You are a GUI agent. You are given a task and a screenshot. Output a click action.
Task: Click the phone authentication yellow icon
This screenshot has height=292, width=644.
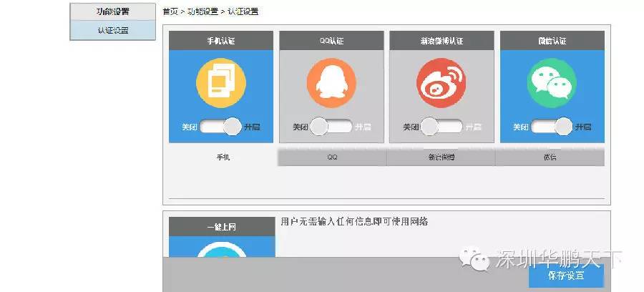(221, 83)
